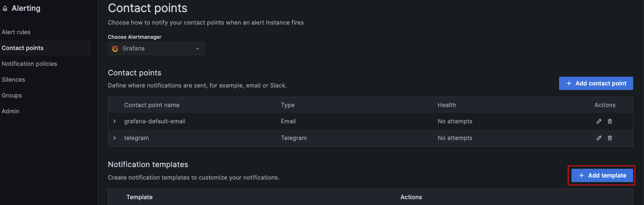This screenshot has height=205, width=644.
Task: Open the Admin page
Action: point(10,111)
